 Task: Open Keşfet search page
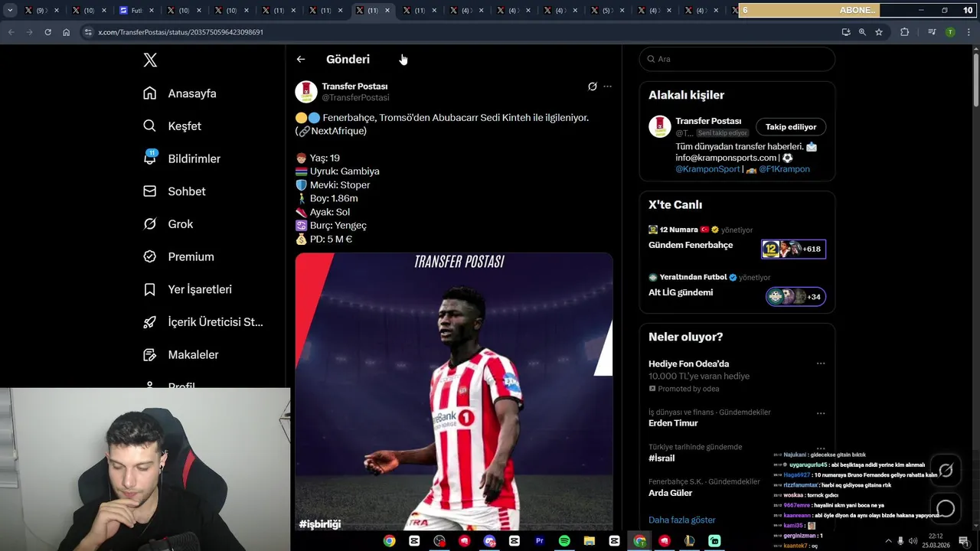[172, 126]
